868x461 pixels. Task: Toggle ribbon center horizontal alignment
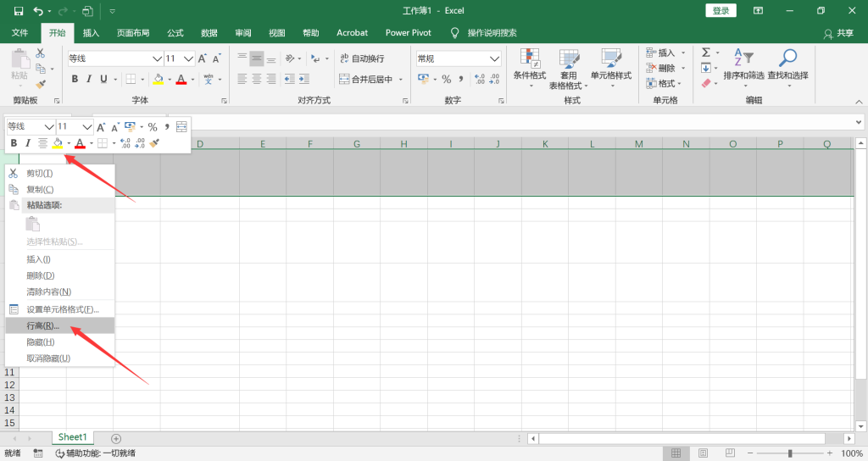click(x=256, y=79)
